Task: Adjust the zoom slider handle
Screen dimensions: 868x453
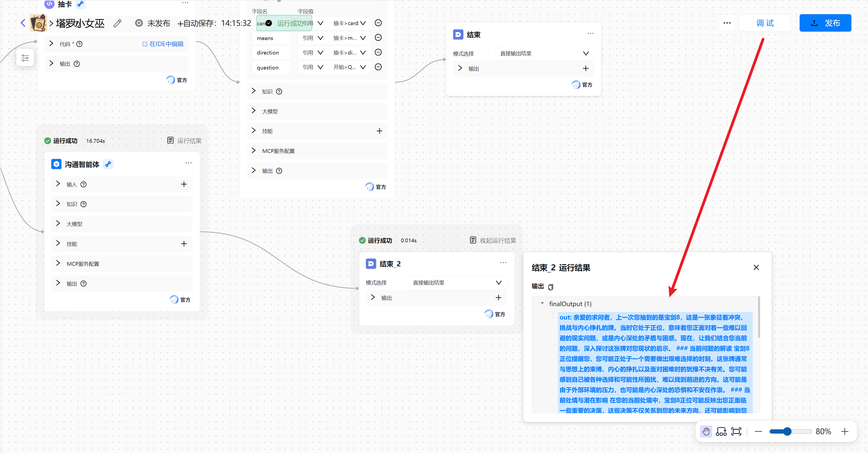Action: coord(787,431)
